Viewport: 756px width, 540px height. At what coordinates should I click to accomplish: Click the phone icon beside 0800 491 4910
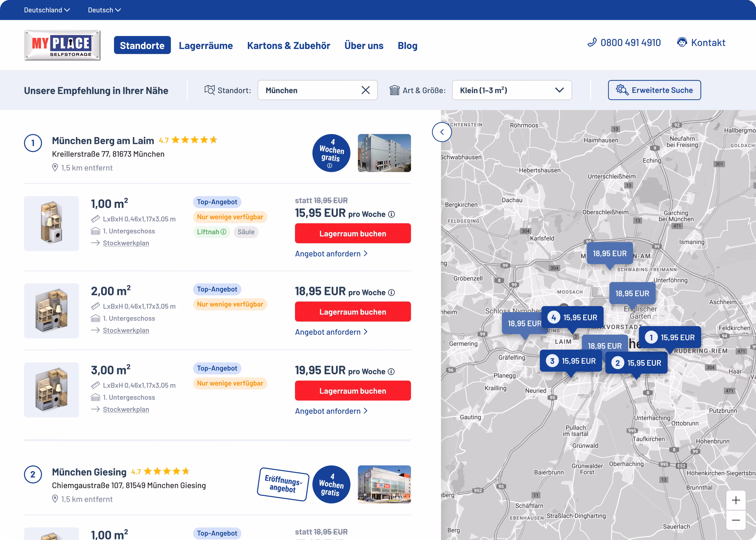(x=592, y=42)
